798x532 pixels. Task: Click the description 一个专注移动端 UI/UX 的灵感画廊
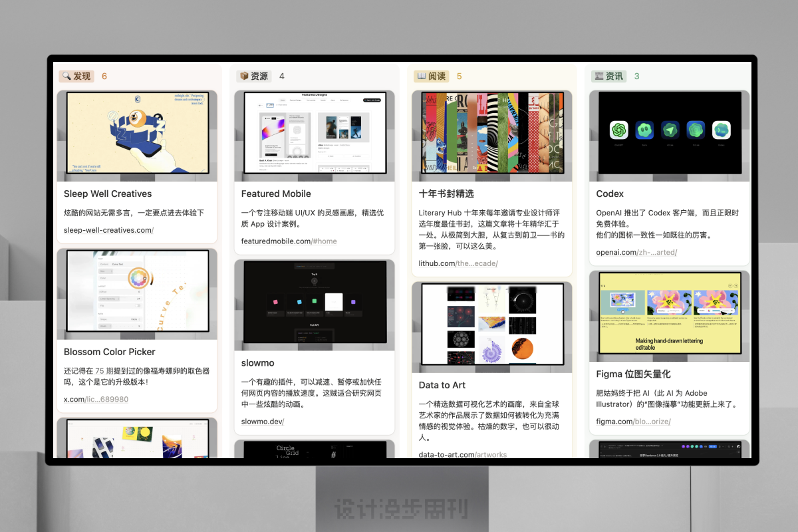313,219
